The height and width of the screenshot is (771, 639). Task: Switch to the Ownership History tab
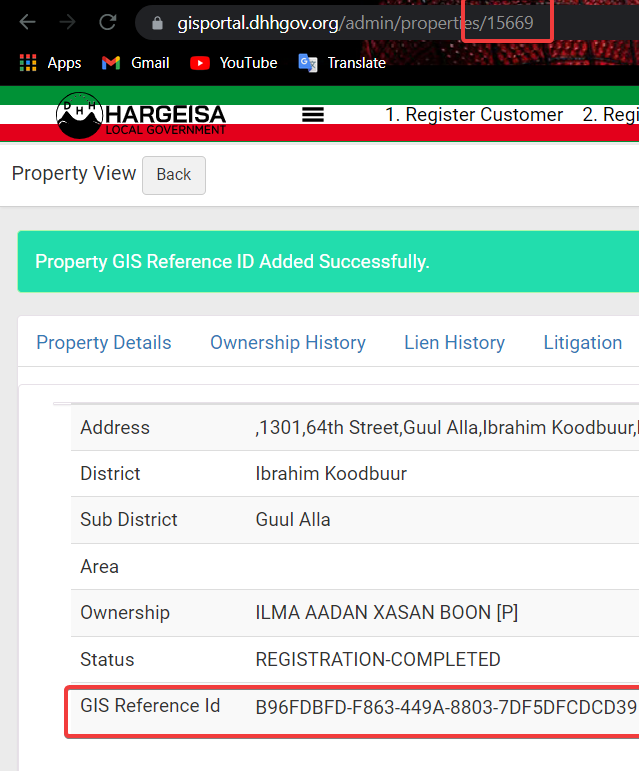[x=288, y=342]
